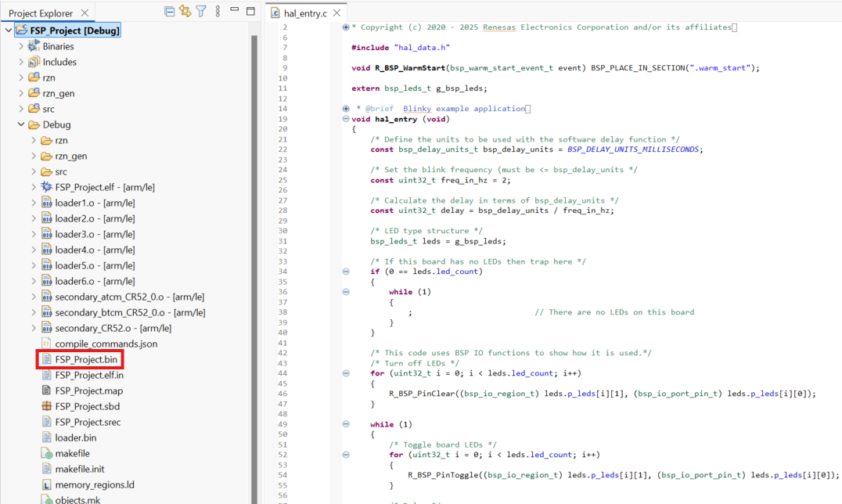Open the Project Explorer filter funnel icon
Image resolution: width=842 pixels, height=504 pixels.
[199, 10]
